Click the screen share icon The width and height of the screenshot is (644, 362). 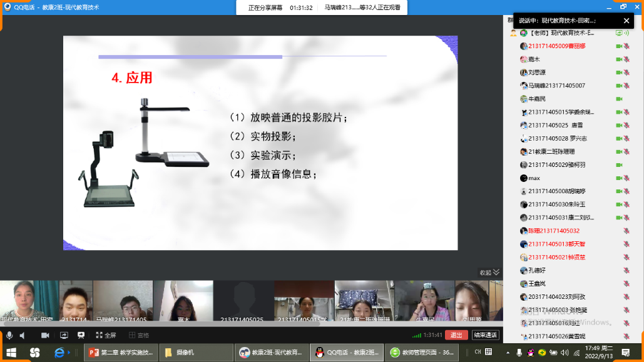coord(63,335)
